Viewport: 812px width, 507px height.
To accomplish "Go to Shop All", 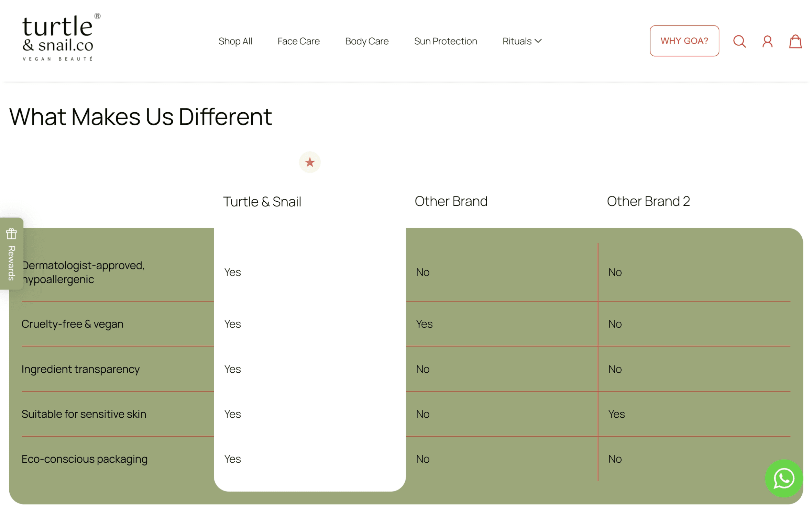I will click(x=235, y=41).
